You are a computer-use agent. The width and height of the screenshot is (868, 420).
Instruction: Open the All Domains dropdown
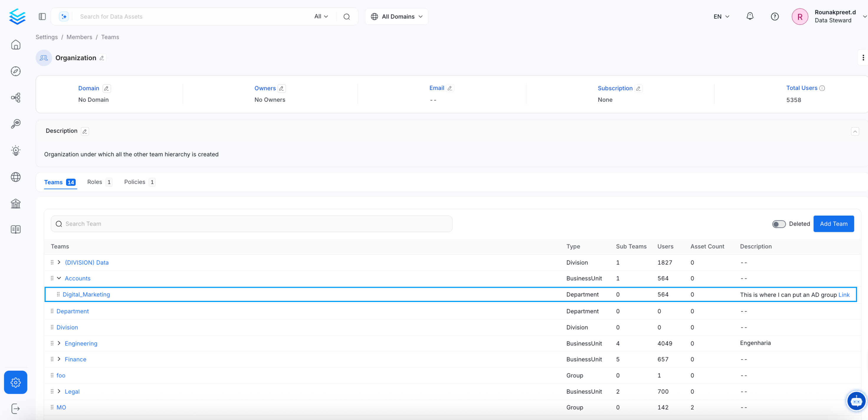(x=397, y=16)
